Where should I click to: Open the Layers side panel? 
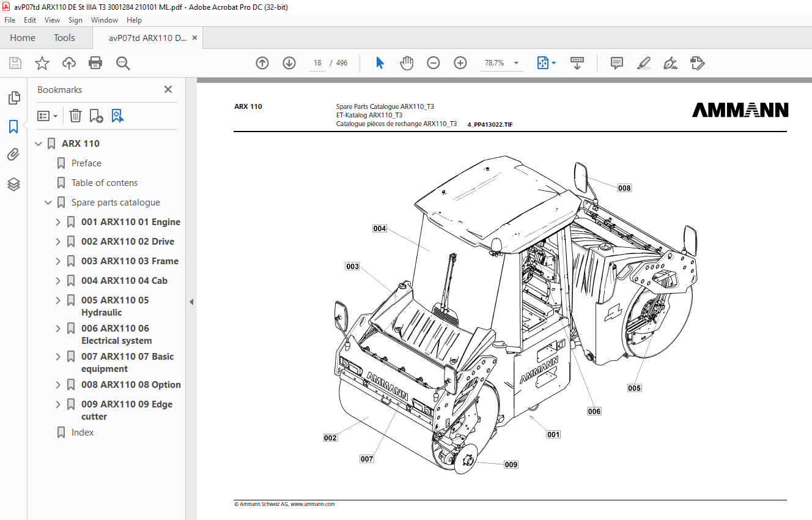[13, 184]
